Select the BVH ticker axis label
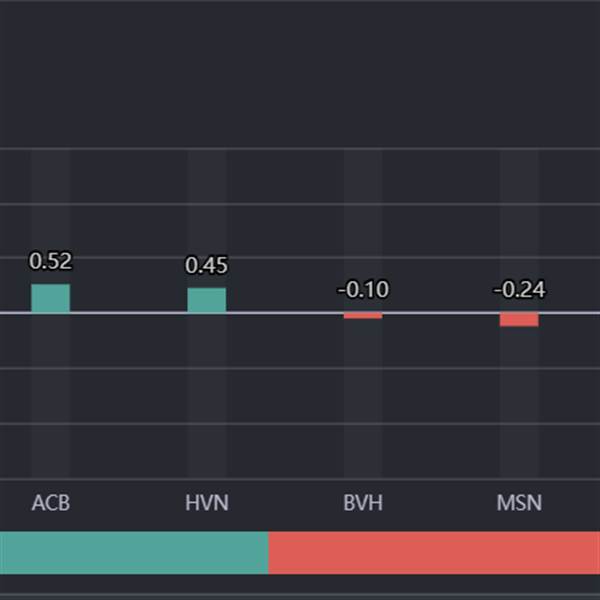 (x=363, y=503)
